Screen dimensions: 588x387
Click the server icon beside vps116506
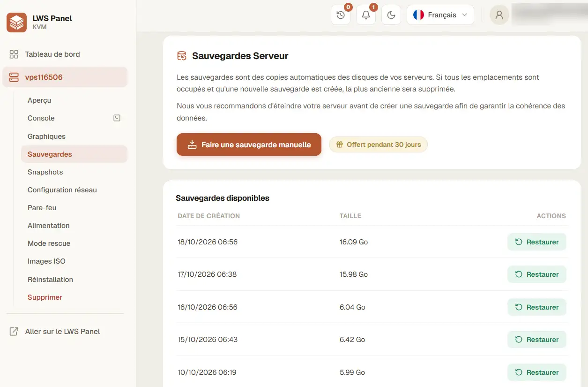14,77
